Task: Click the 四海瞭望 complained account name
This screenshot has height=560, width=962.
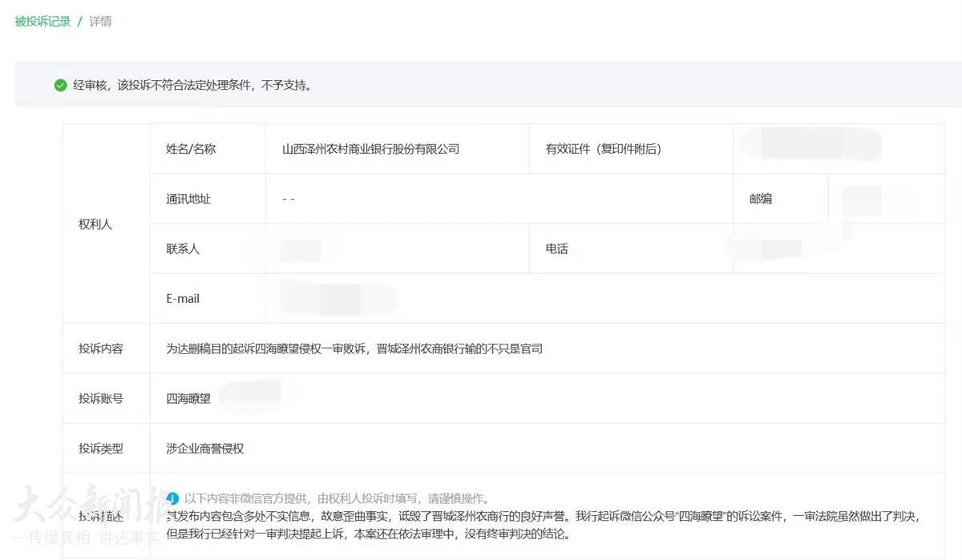Action: coord(188,398)
